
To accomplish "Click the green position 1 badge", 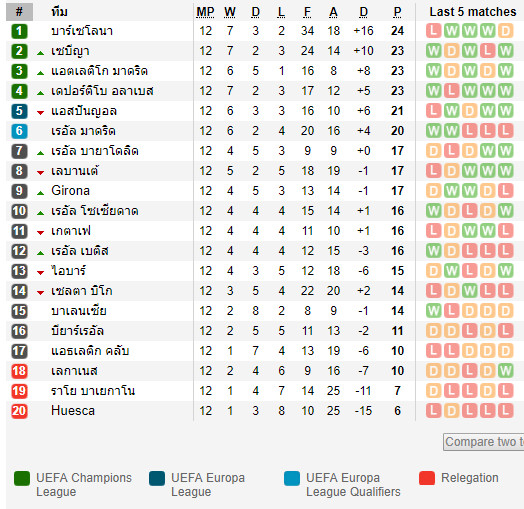I will (19, 31).
